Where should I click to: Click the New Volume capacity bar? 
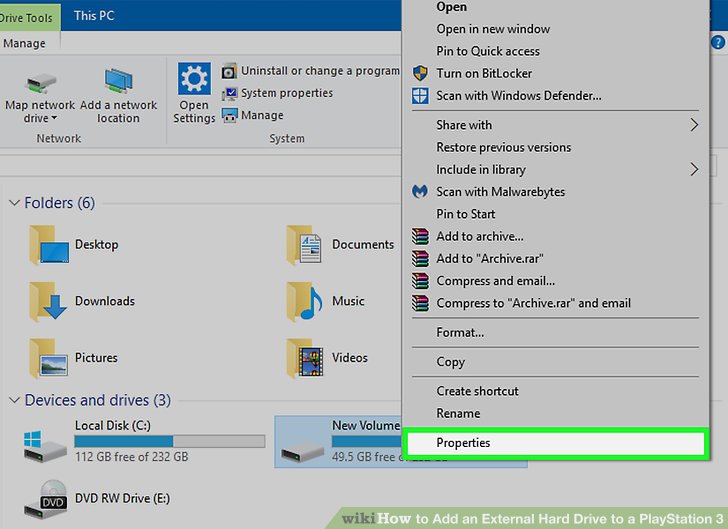coord(366,441)
